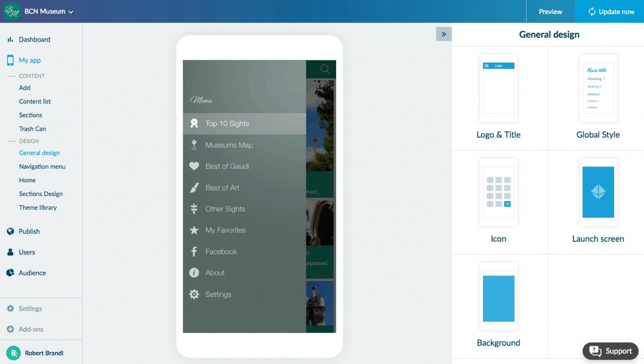The height and width of the screenshot is (364, 644).
Task: Expand the Robert Brandl account menu
Action: (35, 352)
